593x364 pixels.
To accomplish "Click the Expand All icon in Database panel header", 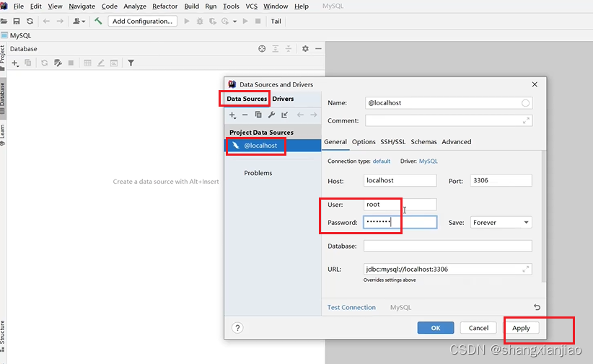I will point(276,49).
